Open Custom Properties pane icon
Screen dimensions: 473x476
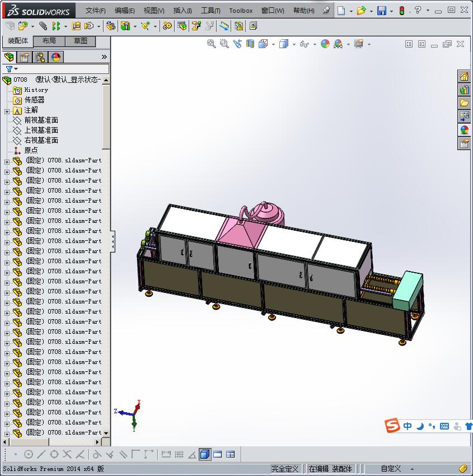point(464,143)
